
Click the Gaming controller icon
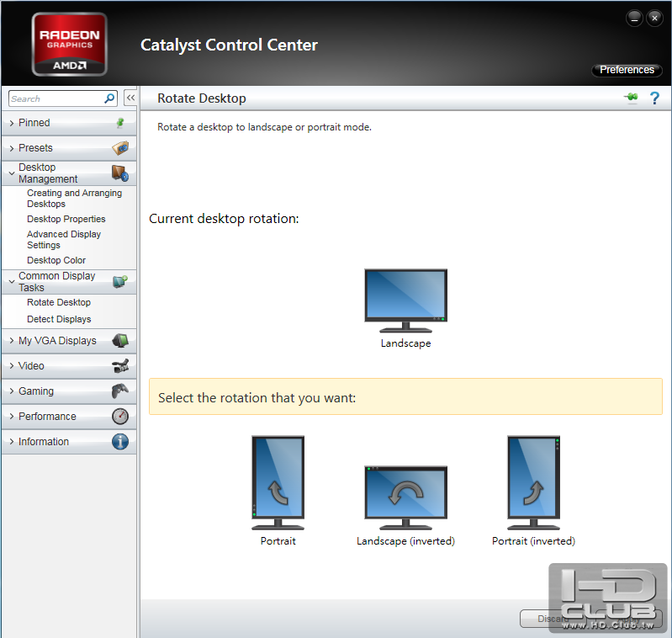click(x=120, y=391)
